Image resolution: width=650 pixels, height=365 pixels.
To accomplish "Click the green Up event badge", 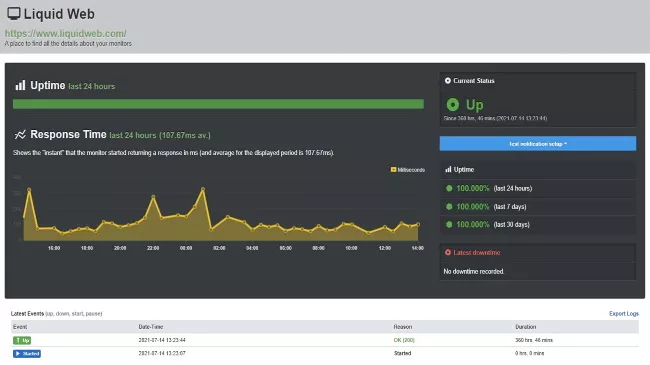I will click(x=22, y=340).
